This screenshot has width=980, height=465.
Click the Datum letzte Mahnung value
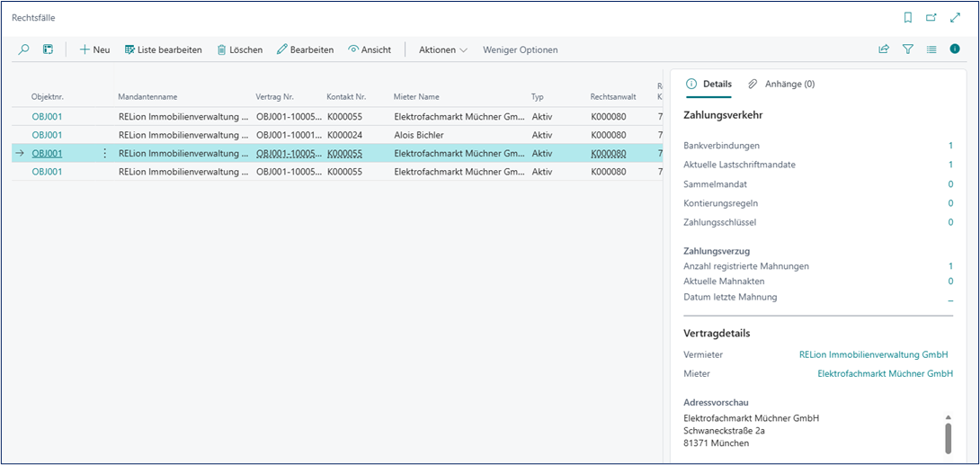(x=950, y=300)
